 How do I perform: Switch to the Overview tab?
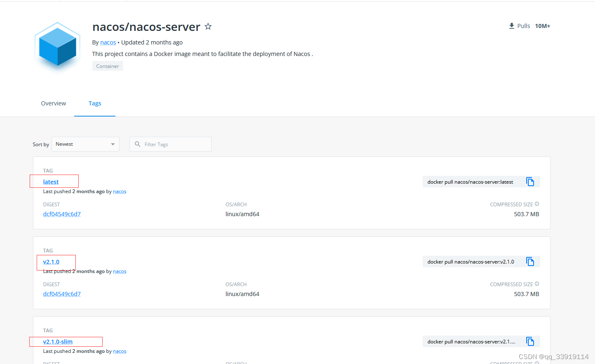[53, 103]
